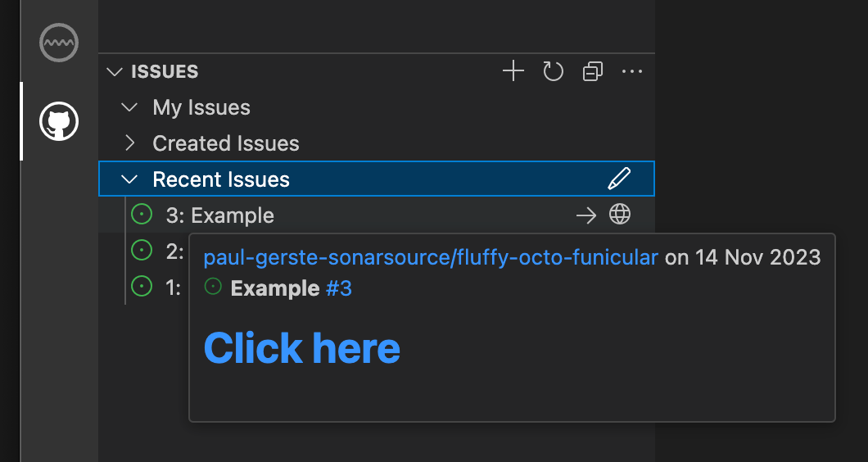Click the arrow icon on issue 3: Example
868x462 pixels.
coord(586,215)
